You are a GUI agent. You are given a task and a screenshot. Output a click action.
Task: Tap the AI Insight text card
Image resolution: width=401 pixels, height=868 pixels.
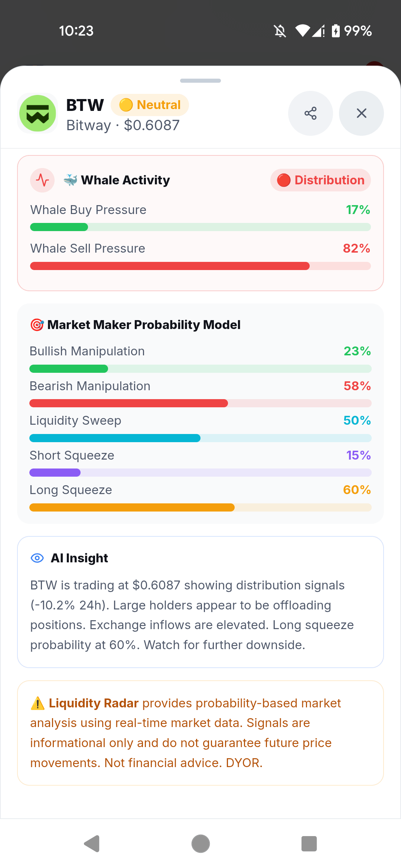200,602
